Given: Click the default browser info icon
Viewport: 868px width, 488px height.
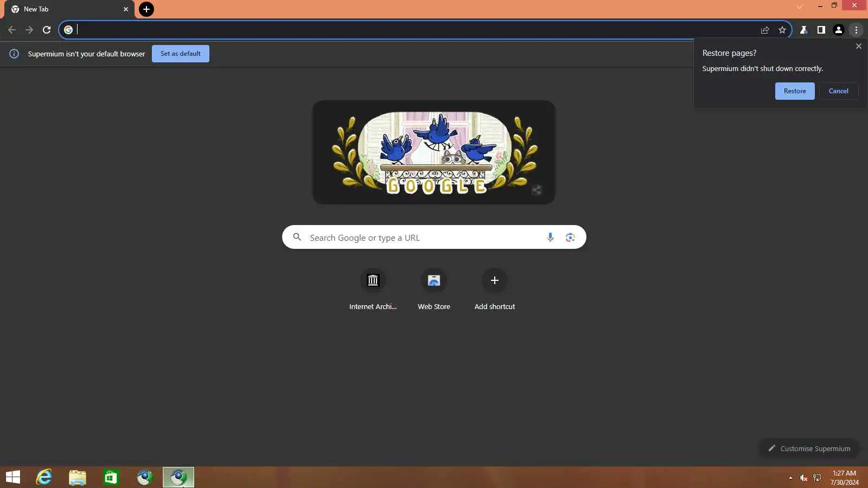Looking at the screenshot, I should (14, 54).
